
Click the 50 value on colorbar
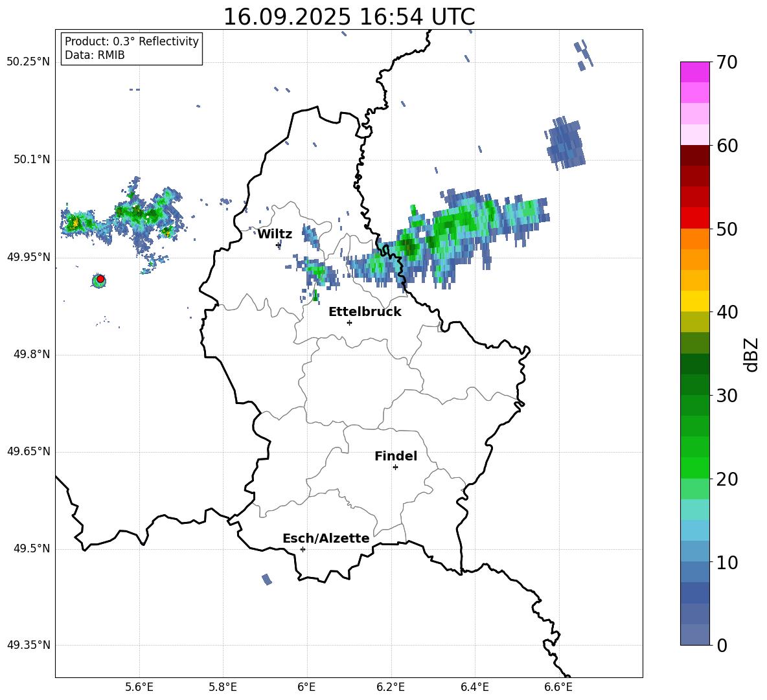[x=727, y=229]
